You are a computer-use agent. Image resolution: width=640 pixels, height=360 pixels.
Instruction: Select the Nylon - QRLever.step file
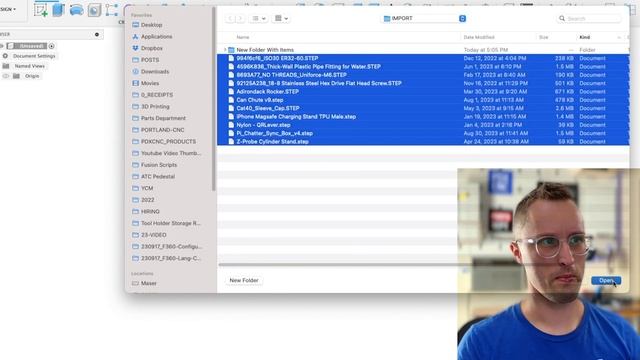pos(423,125)
